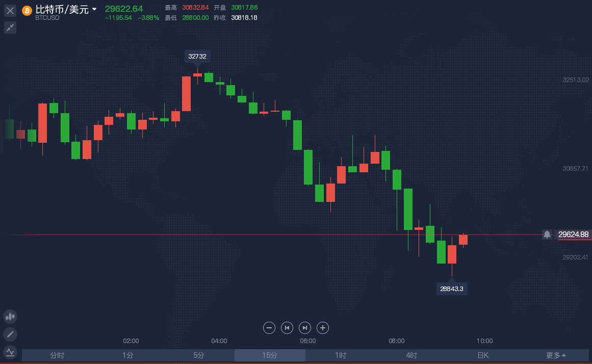
Task: Open the indicators line-chart icon
Action: coord(10,352)
